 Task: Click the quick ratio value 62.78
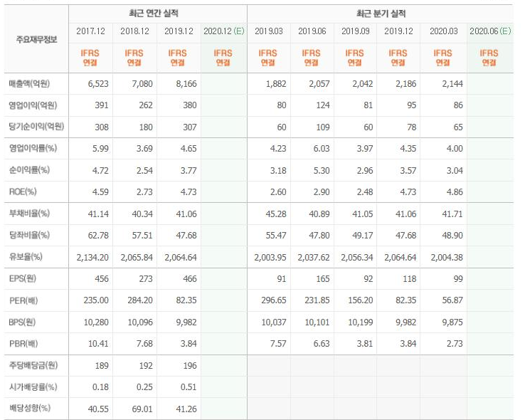click(98, 236)
